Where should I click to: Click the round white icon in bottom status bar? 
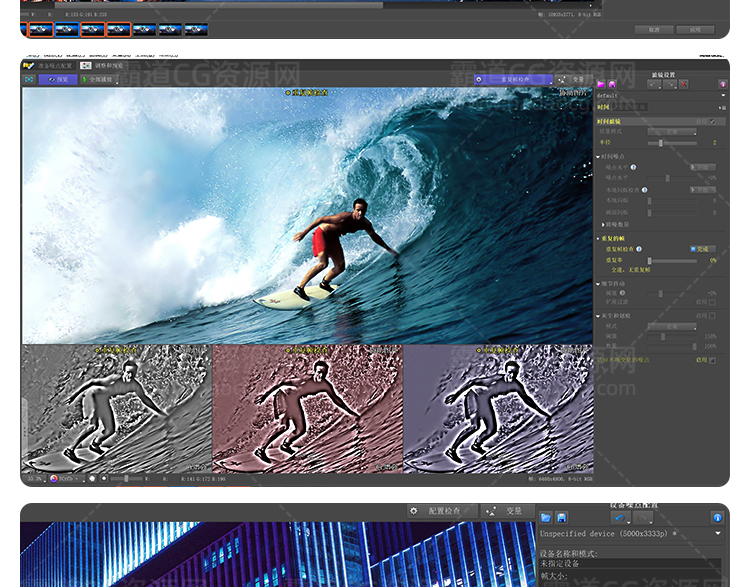[92, 478]
